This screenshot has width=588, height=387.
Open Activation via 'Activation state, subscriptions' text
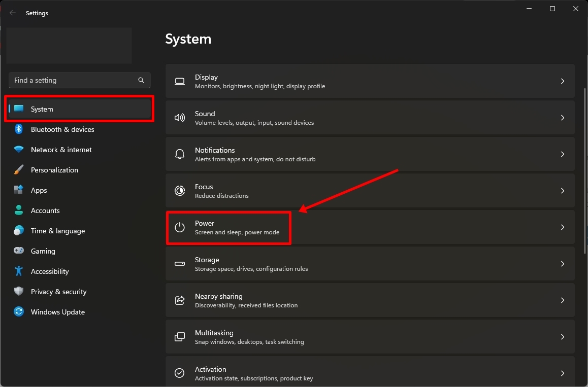254,378
